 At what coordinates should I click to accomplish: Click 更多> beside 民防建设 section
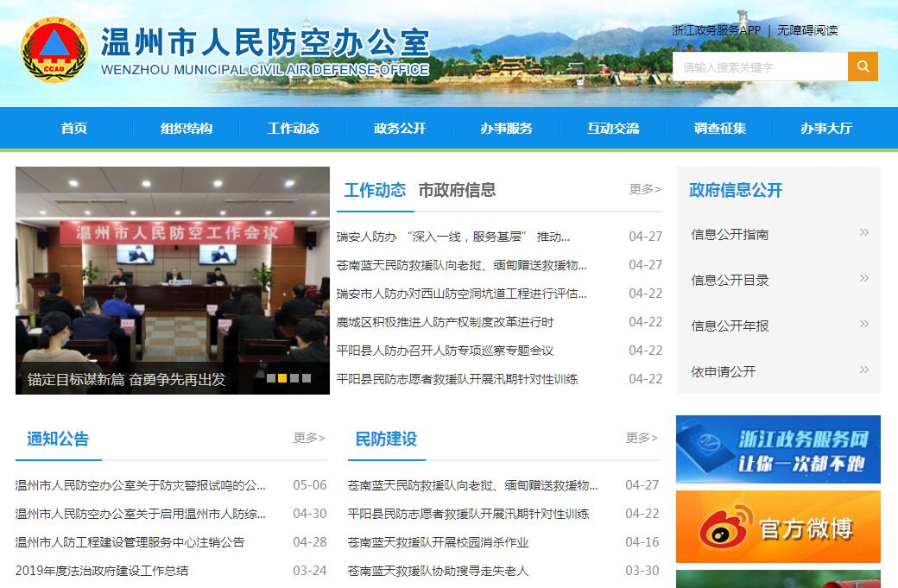[642, 438]
